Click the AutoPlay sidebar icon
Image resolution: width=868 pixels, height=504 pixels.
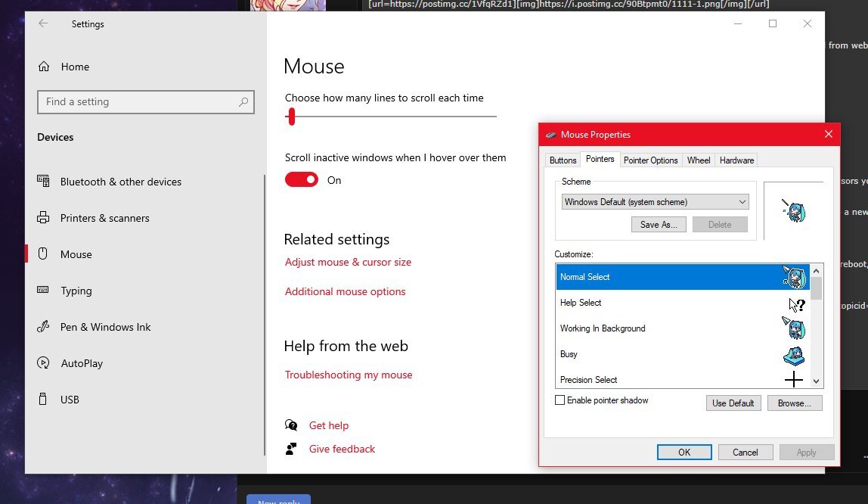42,363
